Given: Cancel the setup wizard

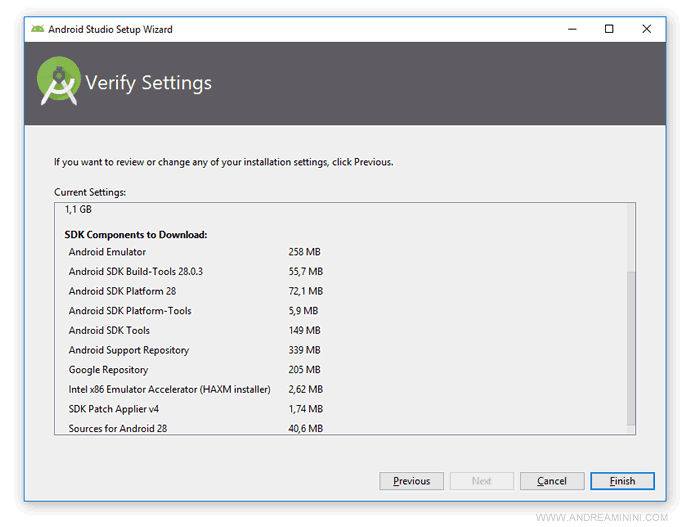Looking at the screenshot, I should click(552, 481).
